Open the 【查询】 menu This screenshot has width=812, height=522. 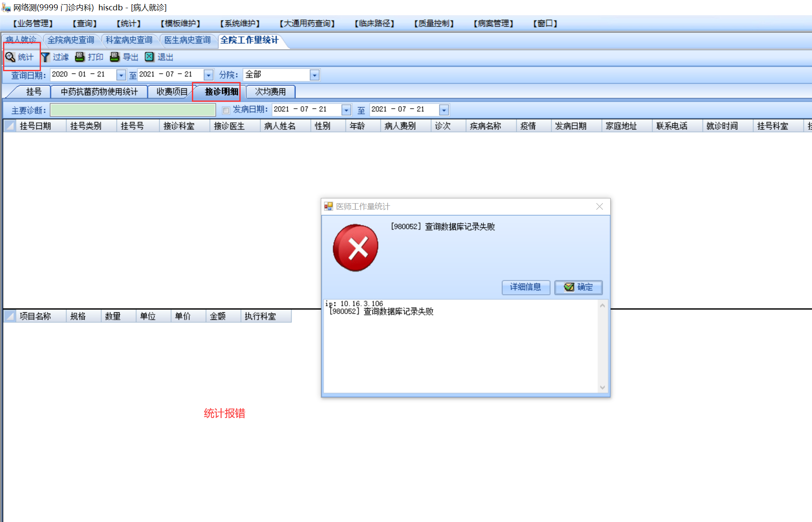(x=85, y=23)
